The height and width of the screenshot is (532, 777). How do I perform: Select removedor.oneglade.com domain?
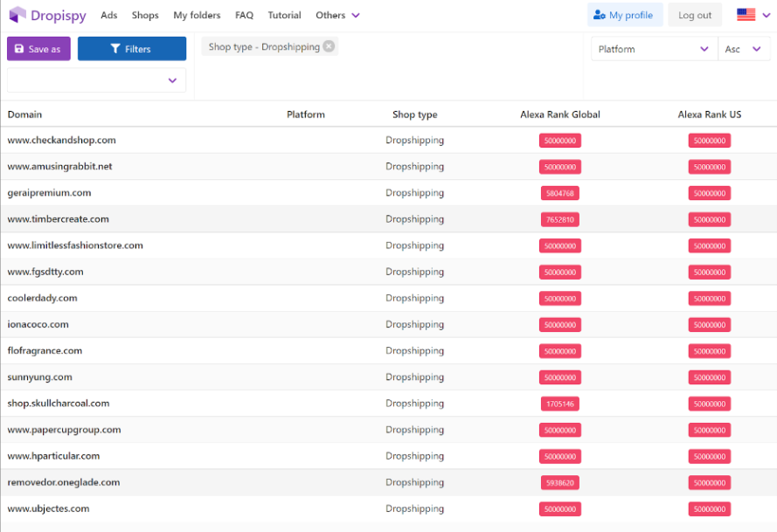(x=64, y=482)
